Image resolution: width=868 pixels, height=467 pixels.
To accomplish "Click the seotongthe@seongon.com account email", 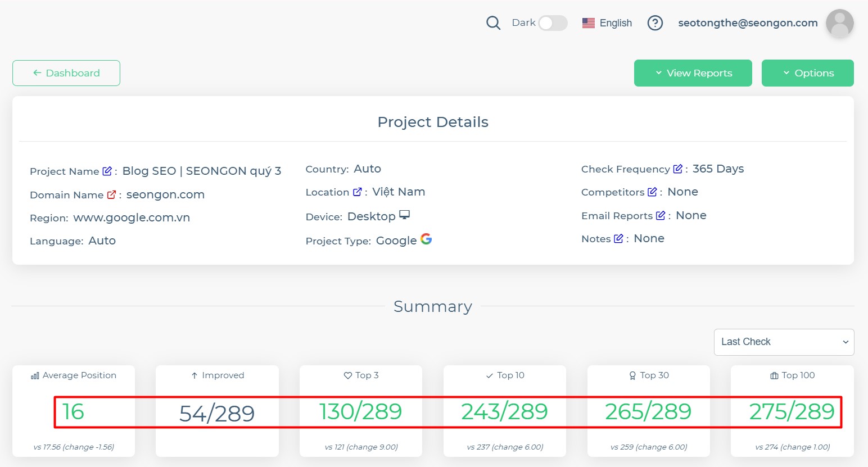I will pyautogui.click(x=748, y=23).
